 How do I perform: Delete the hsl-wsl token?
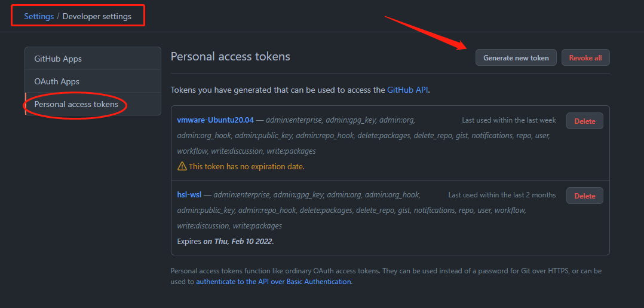[x=584, y=196]
